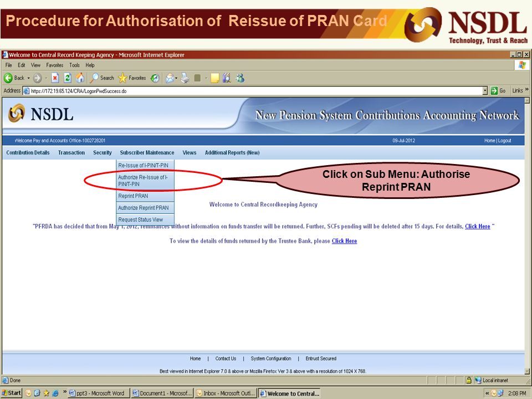Open the Search magnifier toolbar button

tap(102, 78)
